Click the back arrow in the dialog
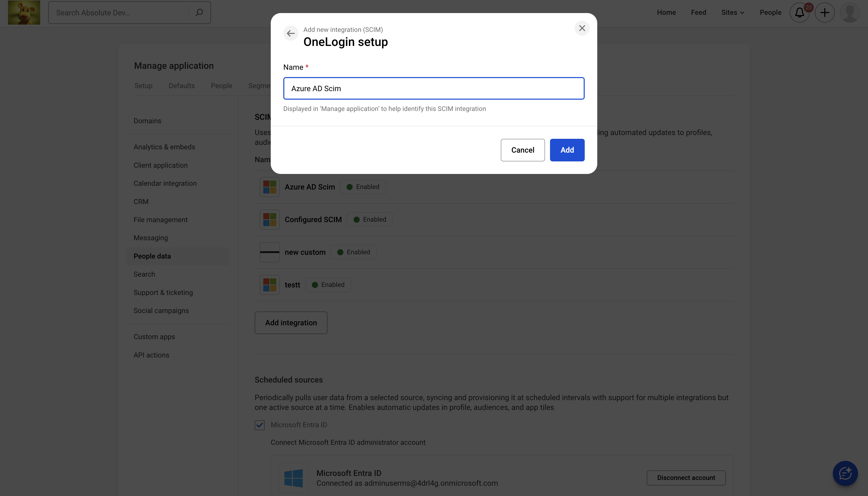Viewport: 868px width, 496px height. [x=291, y=33]
